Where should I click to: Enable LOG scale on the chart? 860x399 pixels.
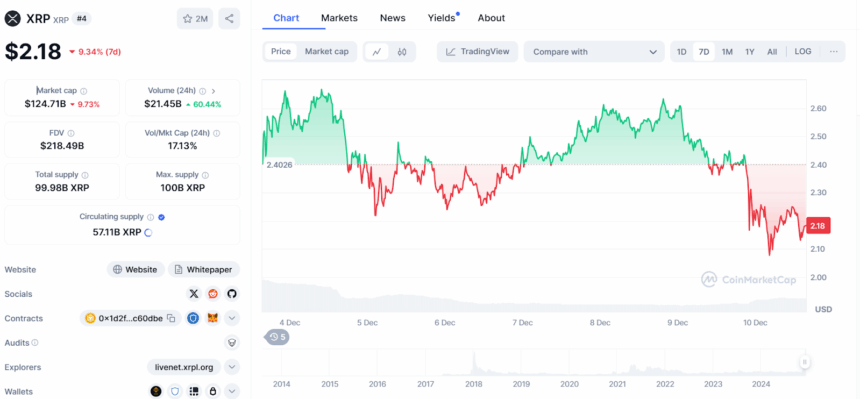pos(803,52)
